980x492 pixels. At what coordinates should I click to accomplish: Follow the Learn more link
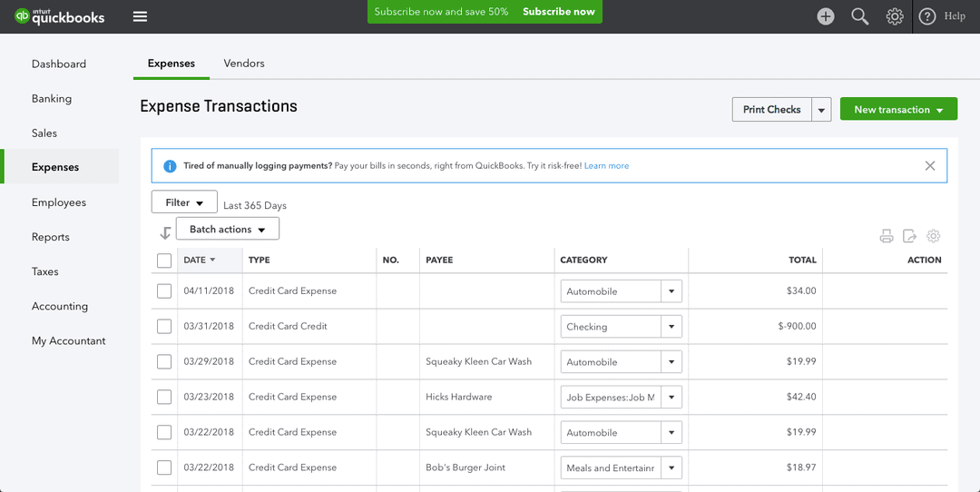[x=606, y=166]
